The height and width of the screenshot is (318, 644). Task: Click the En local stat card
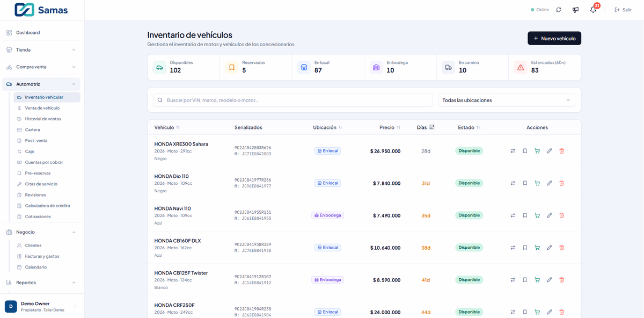tap(328, 67)
